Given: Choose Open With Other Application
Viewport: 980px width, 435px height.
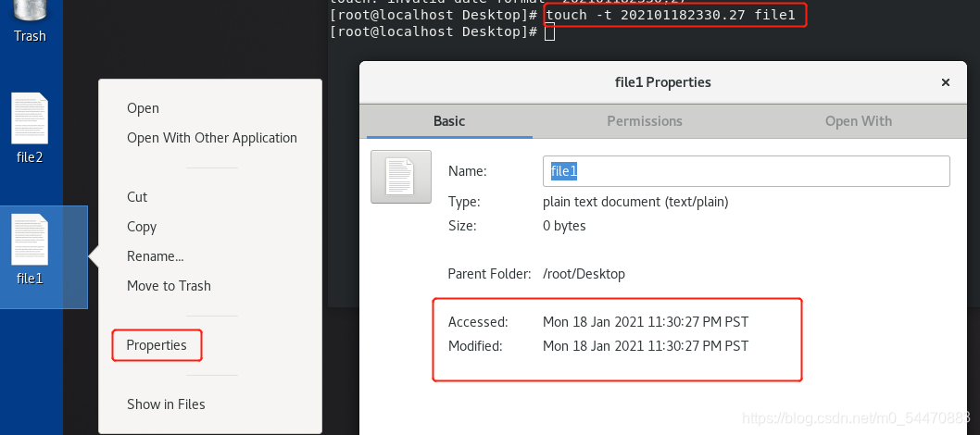Looking at the screenshot, I should 212,138.
